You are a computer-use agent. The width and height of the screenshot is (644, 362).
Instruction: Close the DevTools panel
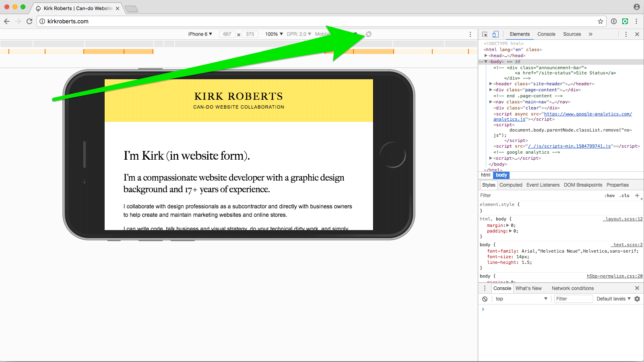point(637,34)
